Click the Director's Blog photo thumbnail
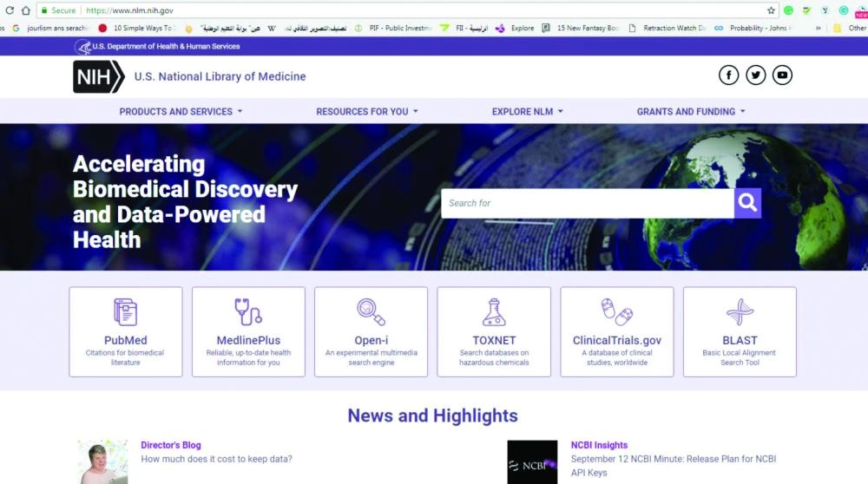The width and height of the screenshot is (868, 484). pos(102,461)
